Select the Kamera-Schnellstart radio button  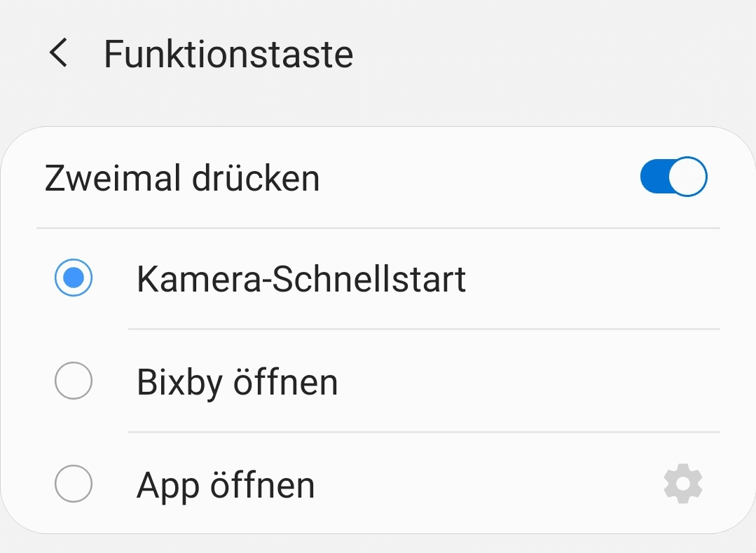point(74,278)
